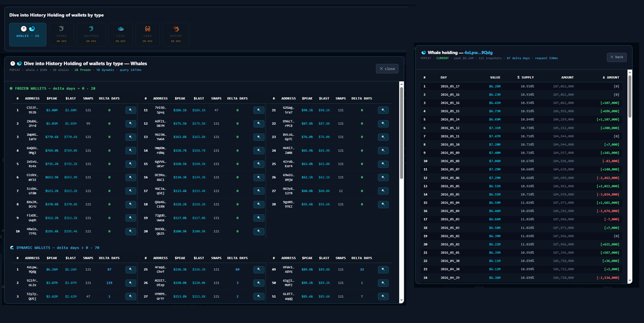Inspect wallet 9mYXk…Q625 with magnifier

point(259,231)
